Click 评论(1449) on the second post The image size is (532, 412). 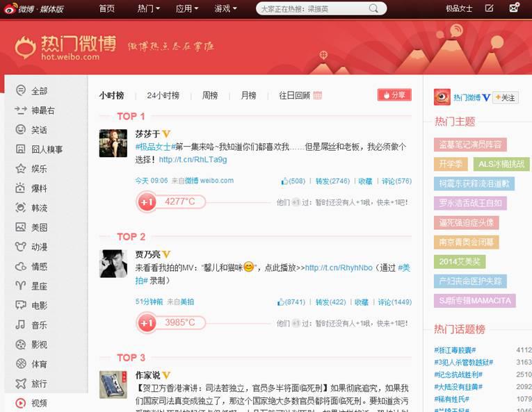[x=394, y=302]
